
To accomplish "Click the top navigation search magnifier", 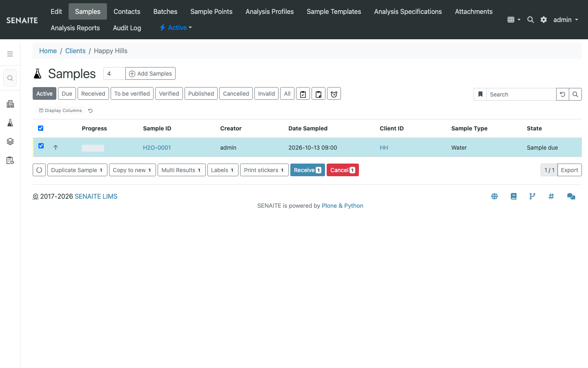I will [x=530, y=20].
